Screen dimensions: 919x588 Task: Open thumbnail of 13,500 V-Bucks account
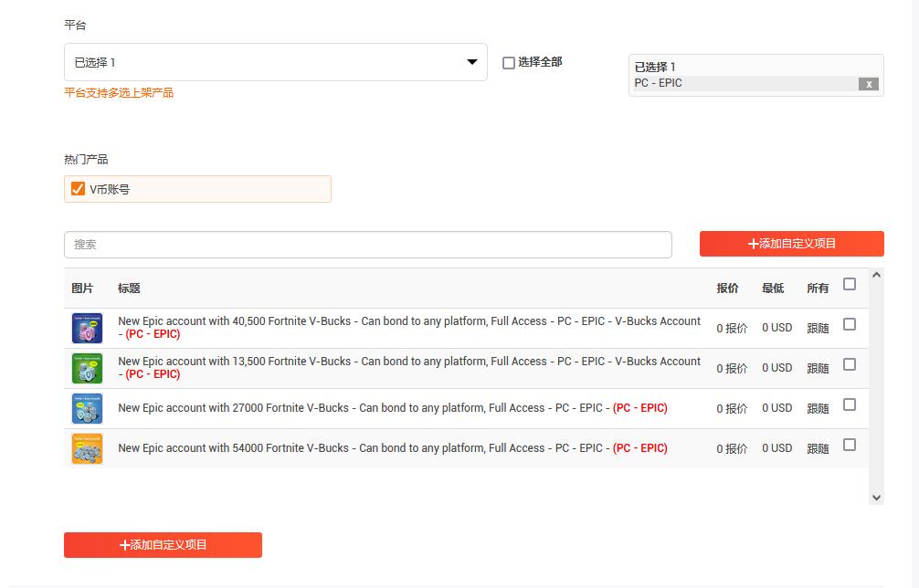[x=88, y=368]
